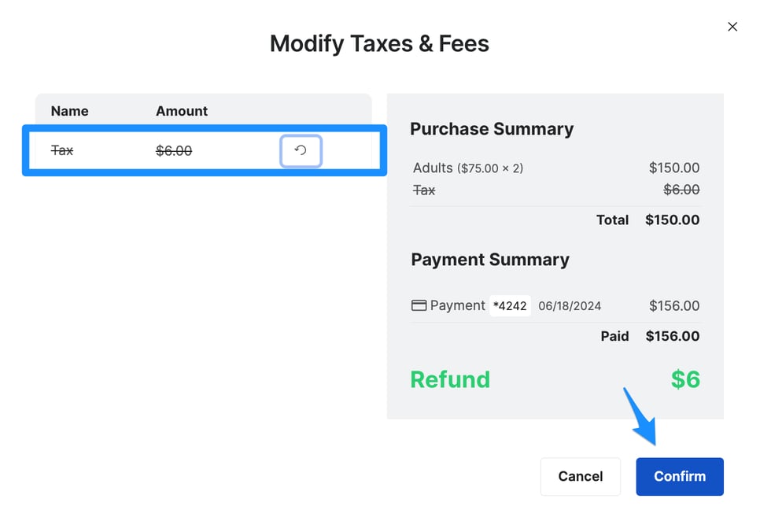760x532 pixels.
Task: Click the Payment Summary heading
Action: coord(489,260)
